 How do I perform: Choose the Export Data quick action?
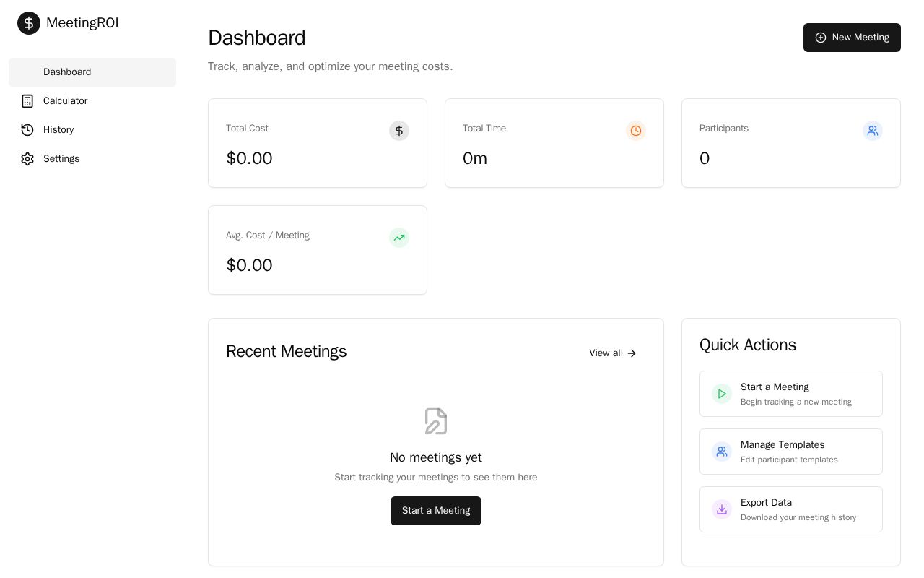[791, 509]
